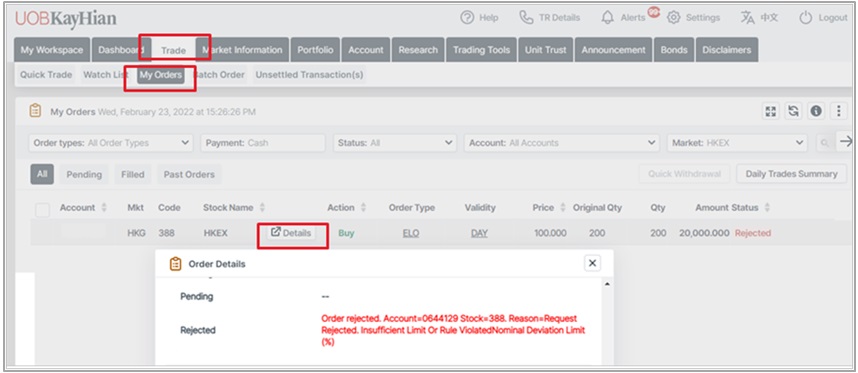Sort by Status column arrows
858x373 pixels.
click(x=767, y=208)
